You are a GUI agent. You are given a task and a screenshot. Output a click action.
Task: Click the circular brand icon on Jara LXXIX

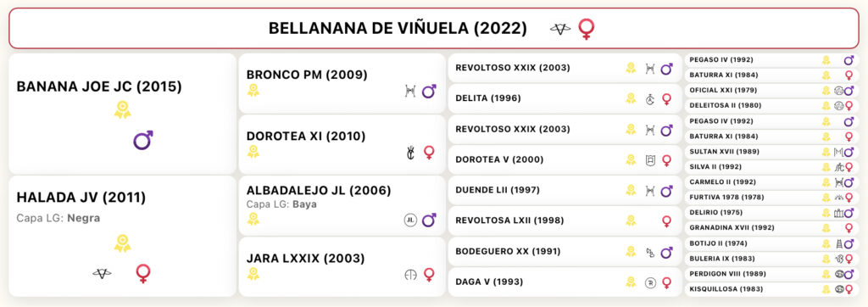click(410, 274)
